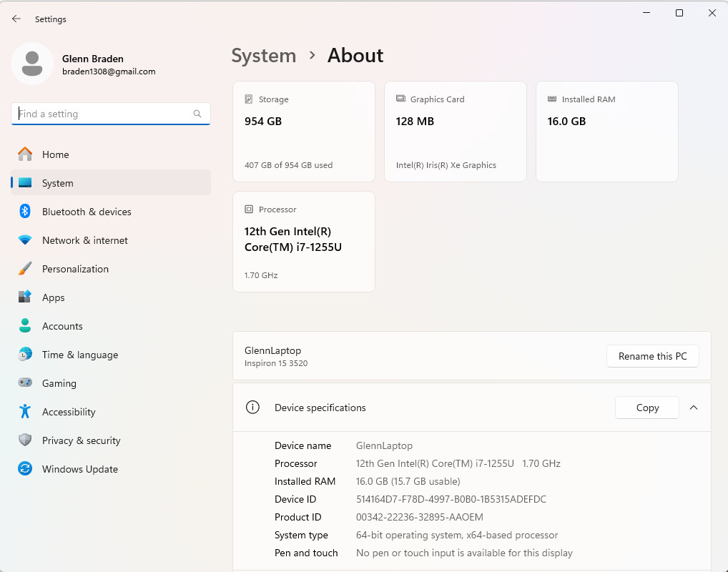Click the back arrow in Settings header
This screenshot has width=728, height=572.
(16, 19)
